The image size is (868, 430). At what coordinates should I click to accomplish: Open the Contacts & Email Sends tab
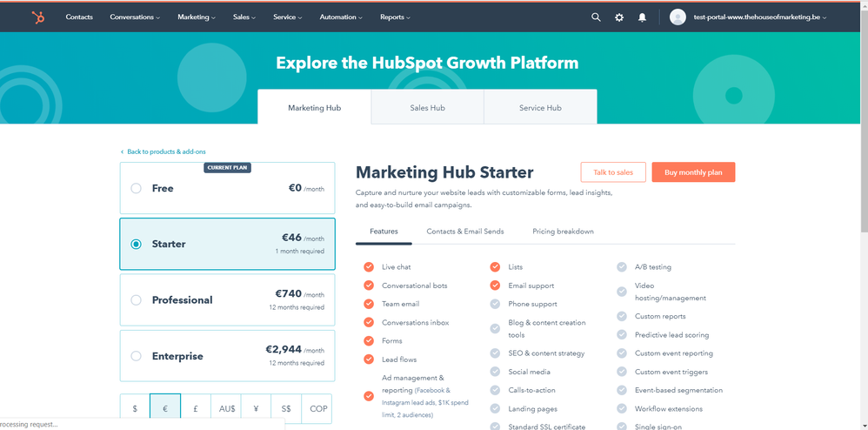(x=465, y=231)
